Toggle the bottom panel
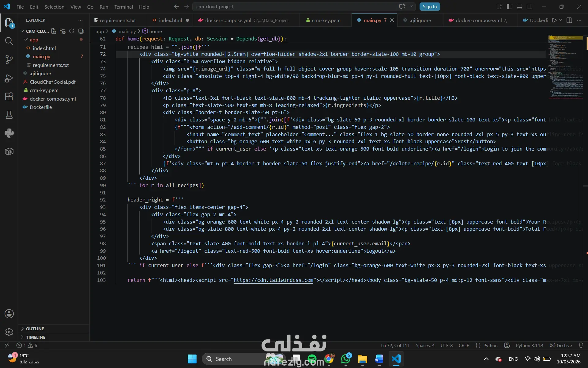The width and height of the screenshot is (588, 368). click(x=519, y=6)
